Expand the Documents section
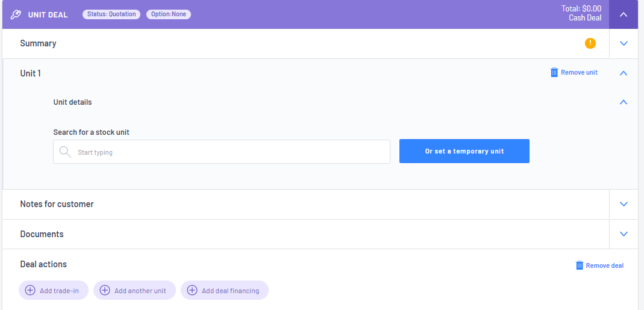The width and height of the screenshot is (644, 310). [624, 234]
